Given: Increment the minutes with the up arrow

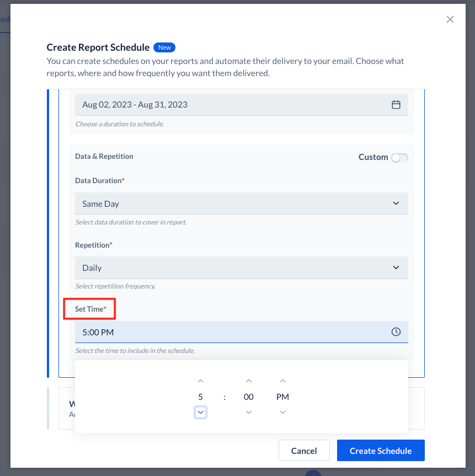Looking at the screenshot, I should pos(248,381).
